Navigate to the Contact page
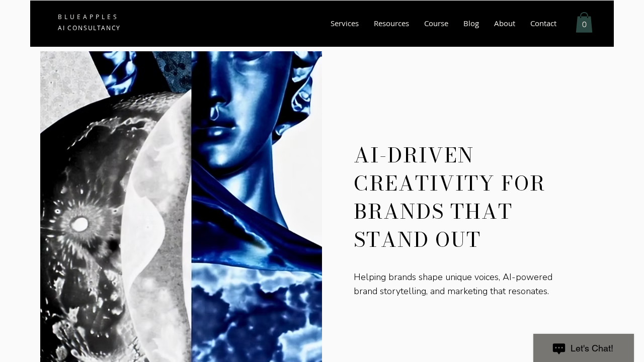Image resolution: width=644 pixels, height=362 pixels. tap(543, 24)
